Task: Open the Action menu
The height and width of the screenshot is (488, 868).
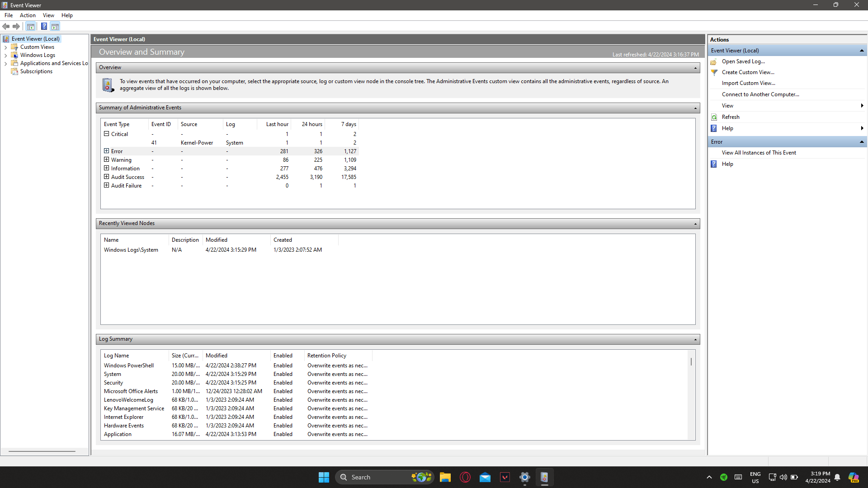Action: click(x=28, y=15)
